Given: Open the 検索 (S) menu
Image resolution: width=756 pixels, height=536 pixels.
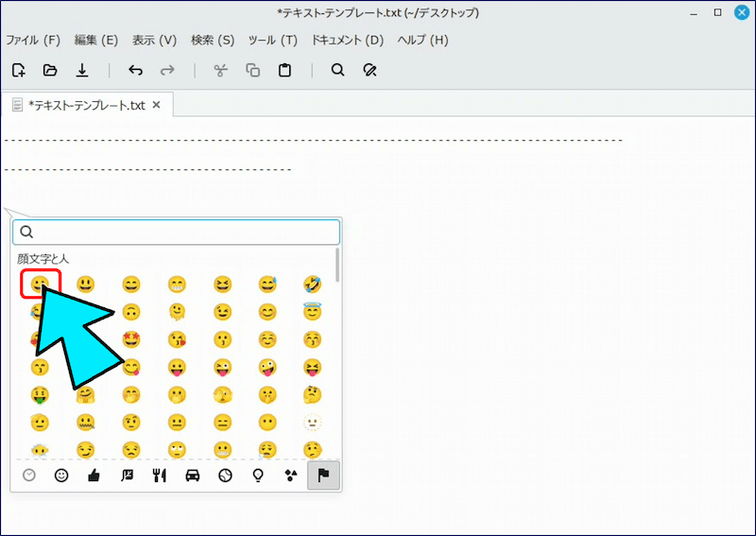Looking at the screenshot, I should coord(213,41).
